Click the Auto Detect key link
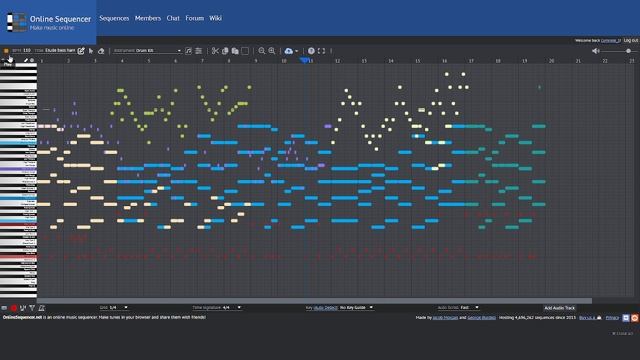The width and height of the screenshot is (640, 360). [325, 307]
